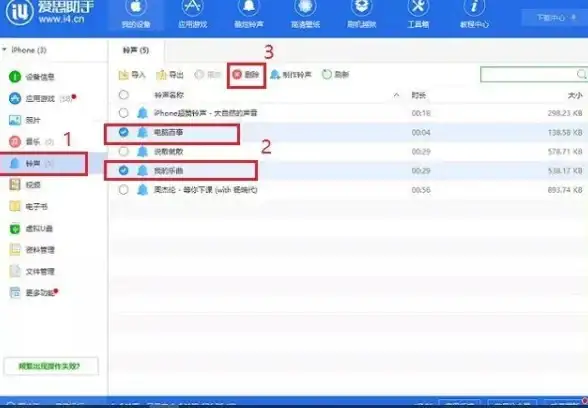This screenshot has height=408, width=588.
Task: Open 更多功能 more functions in sidebar
Action: point(33,292)
